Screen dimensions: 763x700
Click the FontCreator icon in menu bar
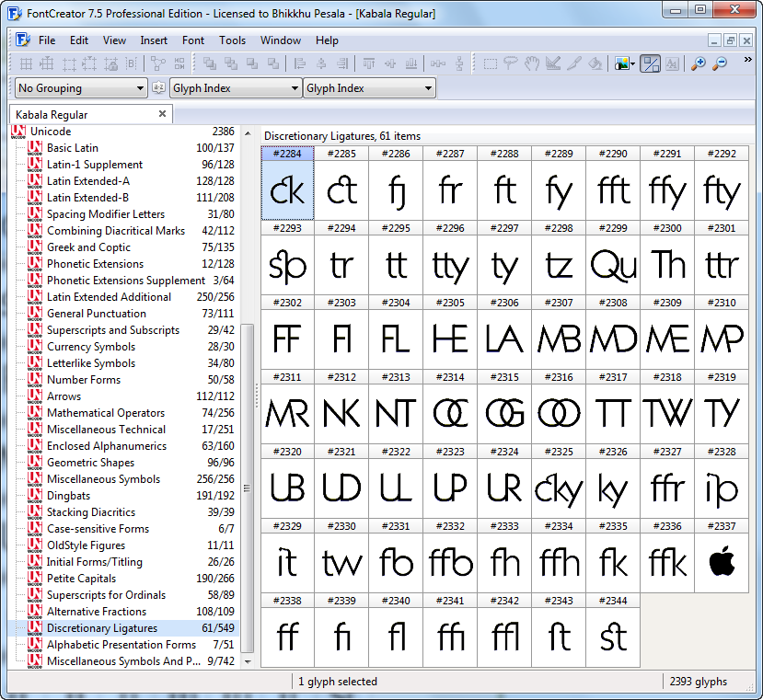pos(23,40)
